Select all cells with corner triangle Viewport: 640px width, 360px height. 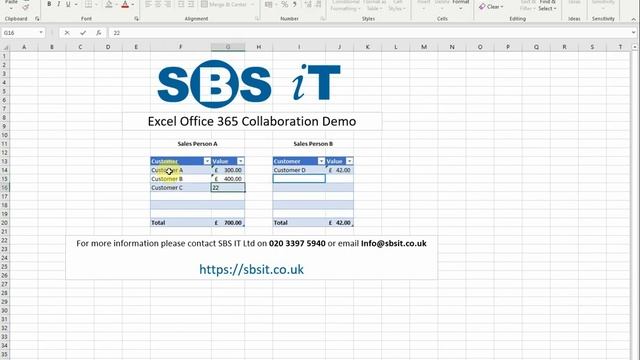point(5,47)
